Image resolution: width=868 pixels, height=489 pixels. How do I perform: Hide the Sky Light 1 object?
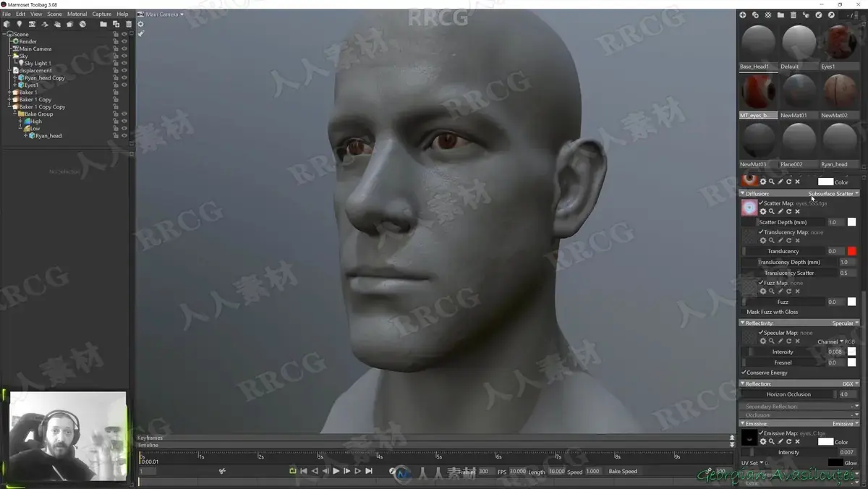(124, 63)
